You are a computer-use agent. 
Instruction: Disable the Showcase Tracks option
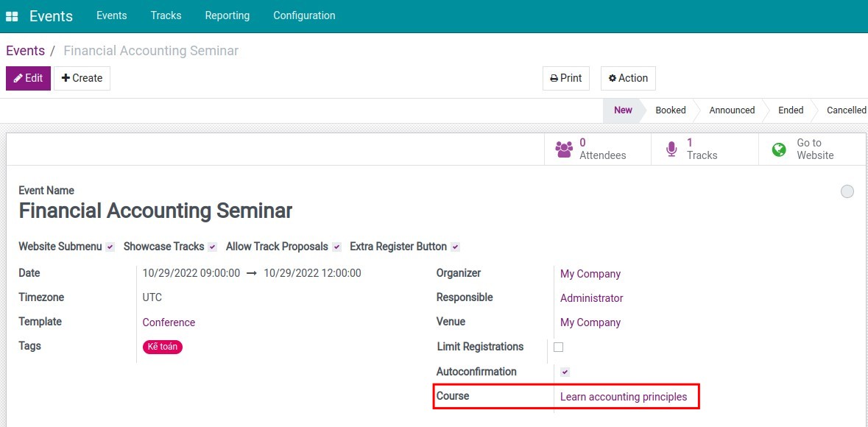click(x=213, y=247)
